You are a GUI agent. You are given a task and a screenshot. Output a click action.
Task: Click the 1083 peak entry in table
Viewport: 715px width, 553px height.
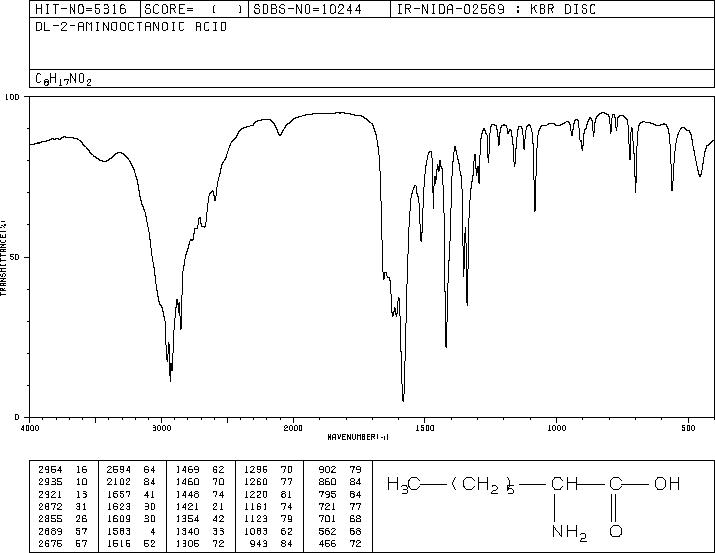pos(268,531)
